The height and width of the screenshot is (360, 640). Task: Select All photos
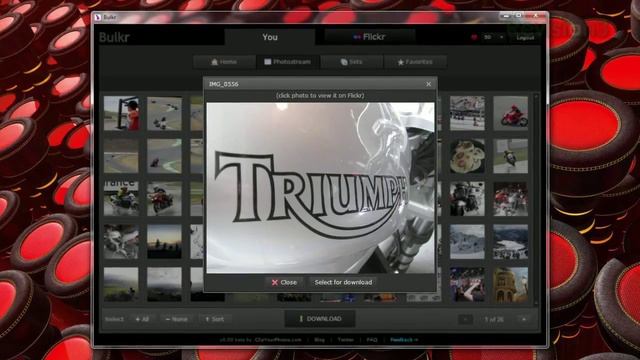click(142, 319)
